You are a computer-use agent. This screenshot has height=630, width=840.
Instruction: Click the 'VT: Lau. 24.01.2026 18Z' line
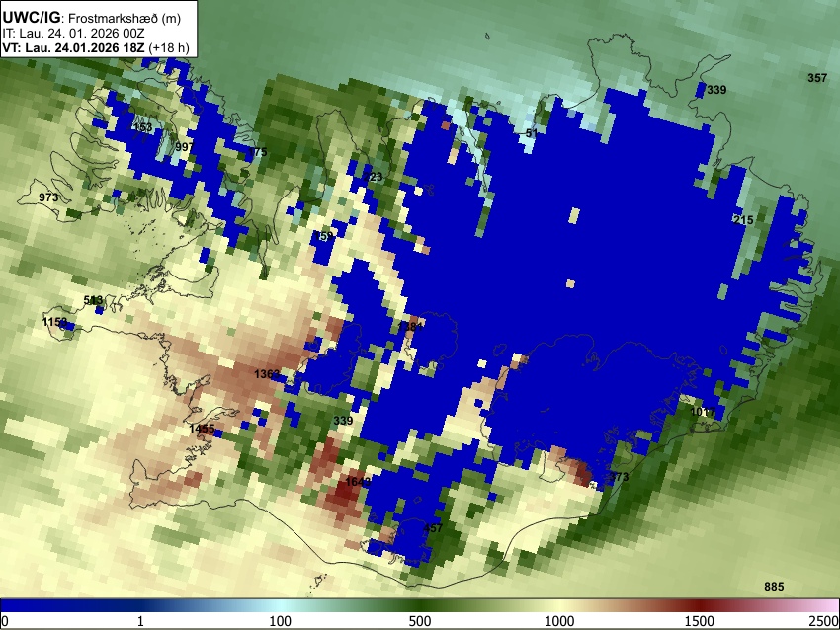pos(73,47)
